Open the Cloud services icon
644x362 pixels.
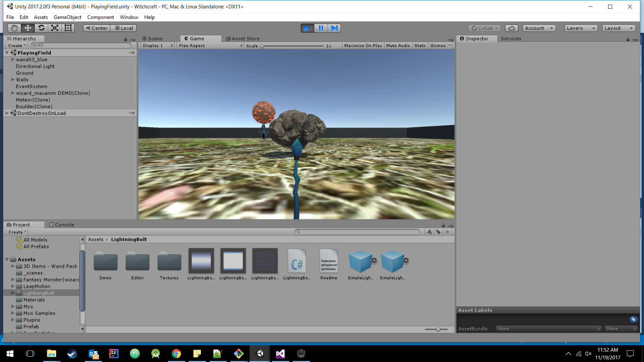point(512,28)
